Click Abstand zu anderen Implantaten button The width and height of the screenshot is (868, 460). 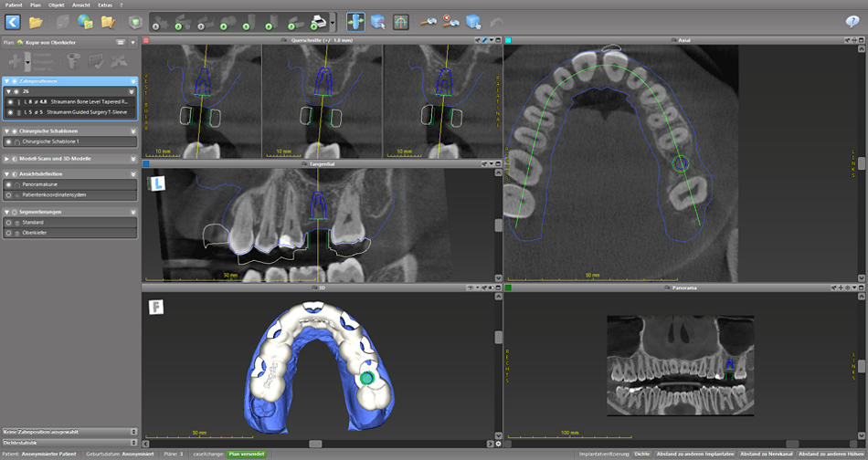(695, 454)
